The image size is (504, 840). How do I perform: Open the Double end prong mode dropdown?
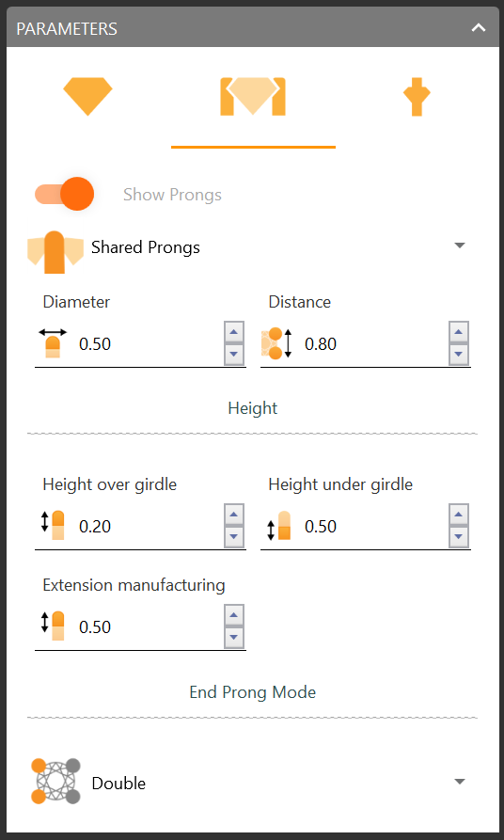click(460, 782)
